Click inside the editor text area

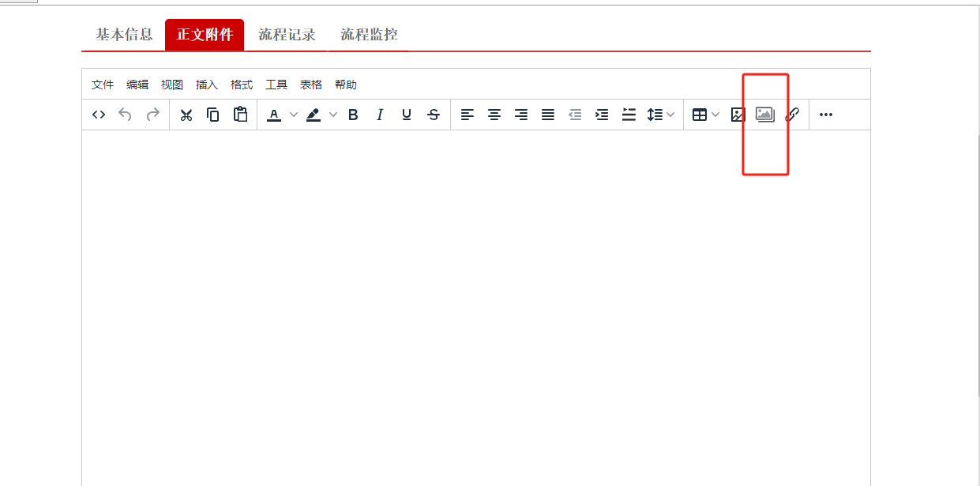(x=476, y=308)
